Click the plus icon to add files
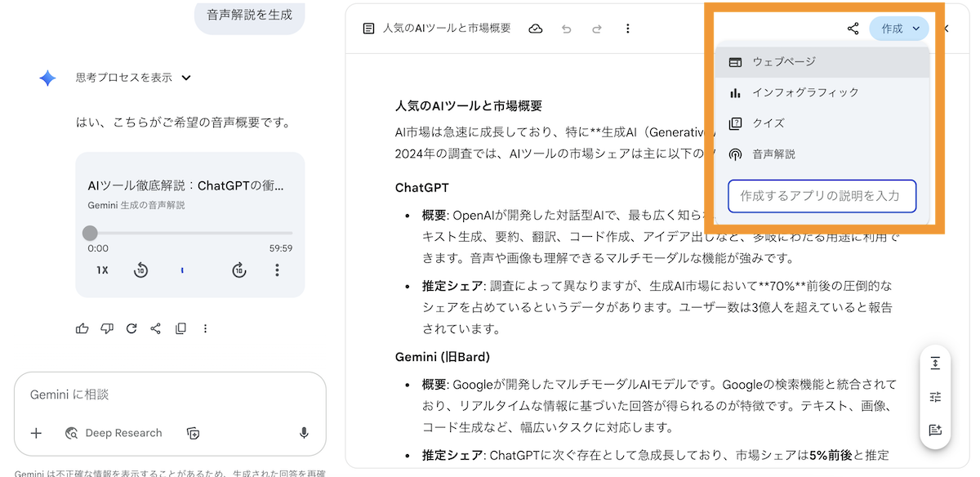Image resolution: width=980 pixels, height=477 pixels. click(x=36, y=433)
